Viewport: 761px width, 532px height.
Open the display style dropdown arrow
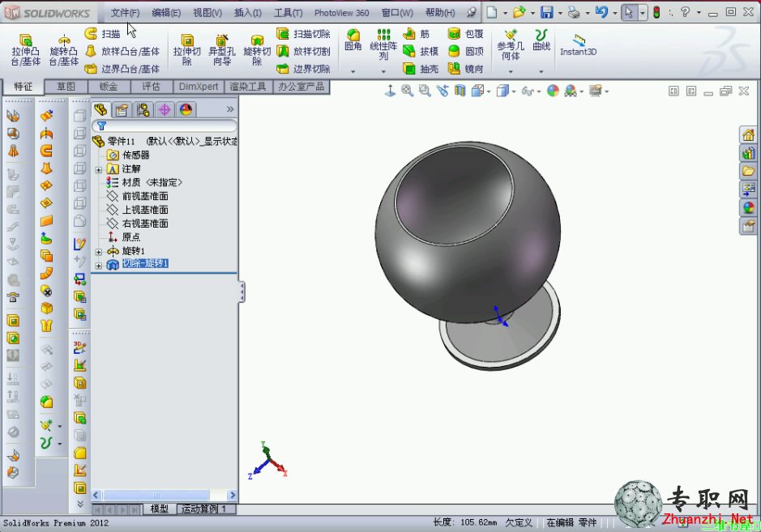tap(514, 92)
